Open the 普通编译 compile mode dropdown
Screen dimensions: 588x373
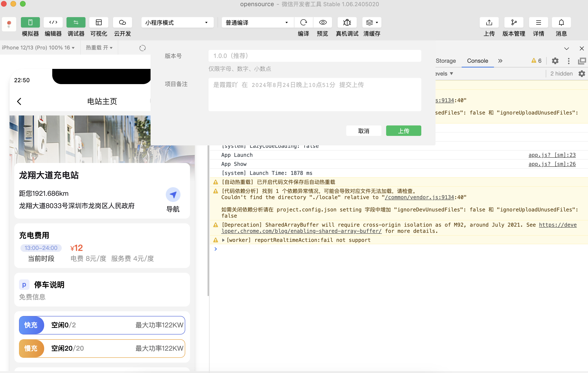coord(258,23)
